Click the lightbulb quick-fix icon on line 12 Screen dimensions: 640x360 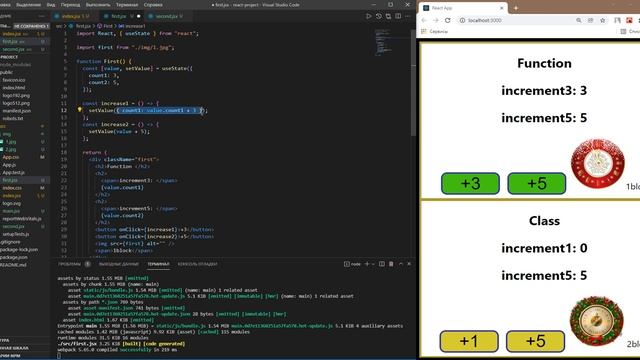point(80,110)
